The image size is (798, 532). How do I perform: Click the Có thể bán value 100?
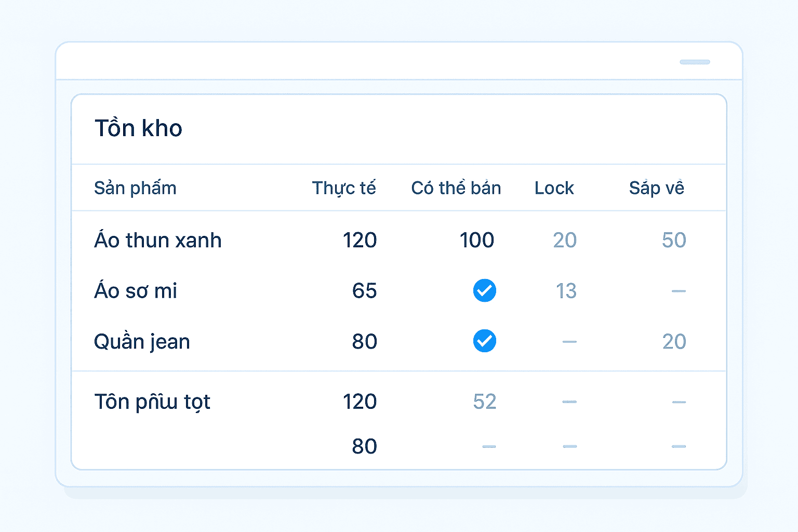coord(476,241)
